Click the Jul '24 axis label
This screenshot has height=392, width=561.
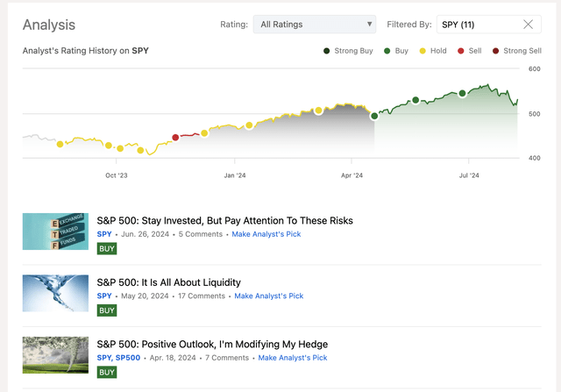pyautogui.click(x=469, y=175)
